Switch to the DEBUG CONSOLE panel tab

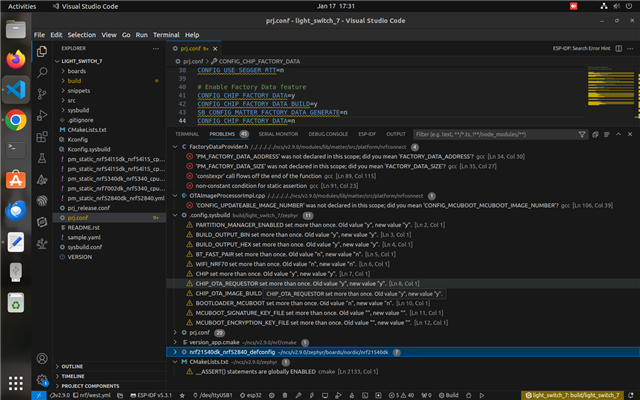click(328, 134)
